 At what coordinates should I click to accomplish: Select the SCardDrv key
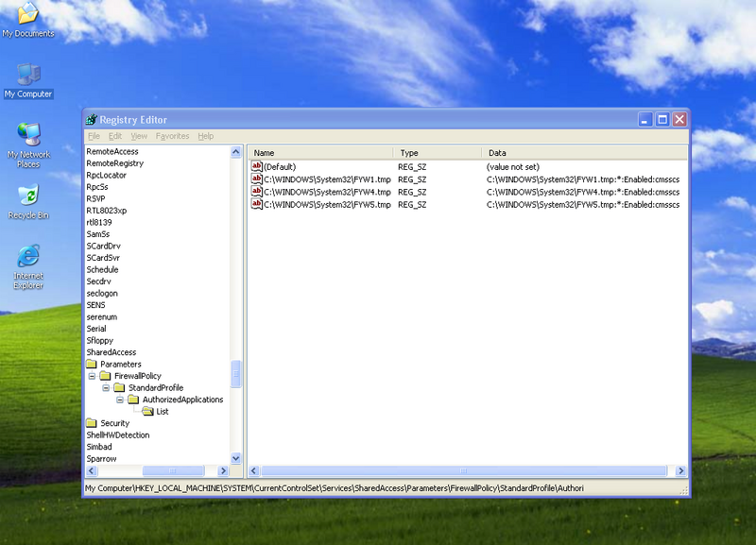(x=103, y=246)
